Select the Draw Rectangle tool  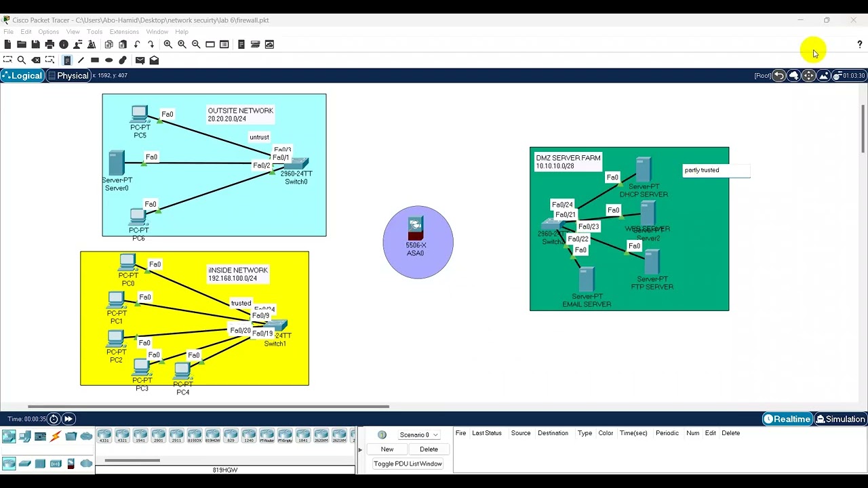tap(95, 60)
